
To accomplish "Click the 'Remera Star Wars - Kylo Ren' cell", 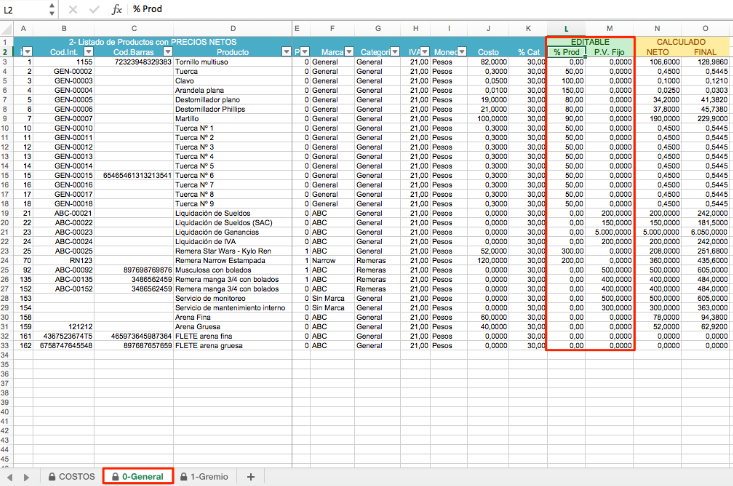I will pos(233,251).
